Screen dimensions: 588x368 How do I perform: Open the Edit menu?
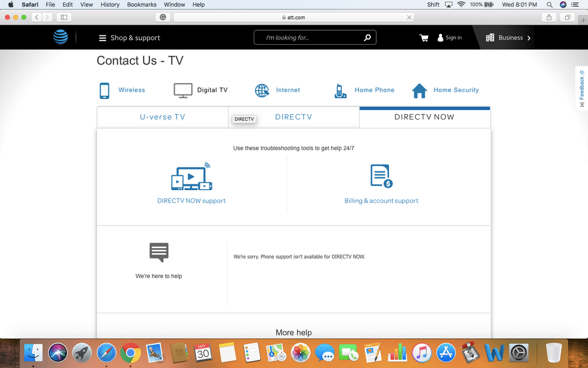[68, 5]
